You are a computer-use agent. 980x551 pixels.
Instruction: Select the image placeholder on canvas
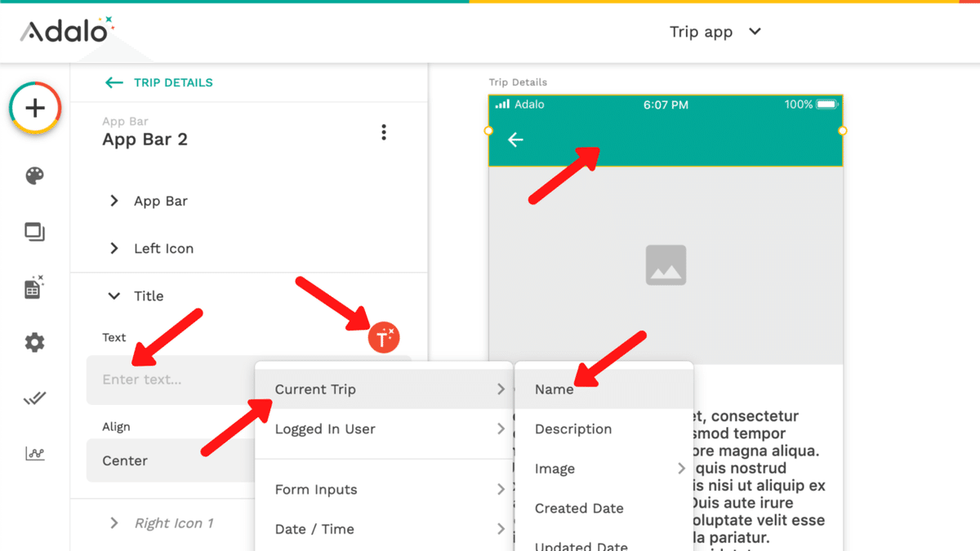coord(666,264)
